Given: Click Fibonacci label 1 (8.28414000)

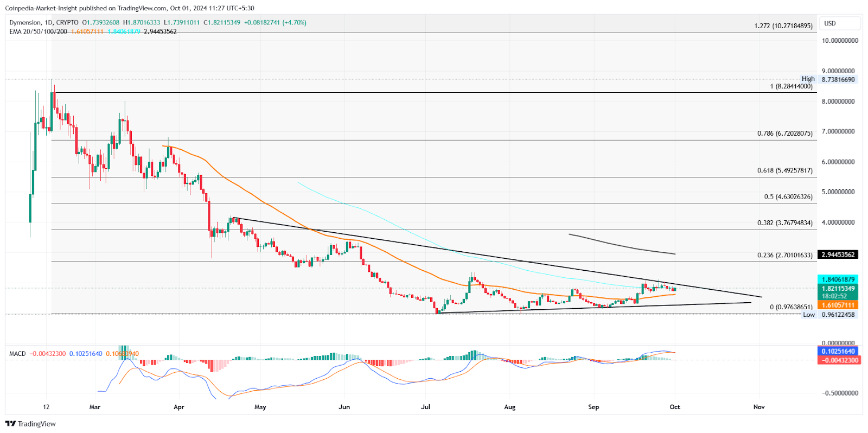Looking at the screenshot, I should coord(792,86).
